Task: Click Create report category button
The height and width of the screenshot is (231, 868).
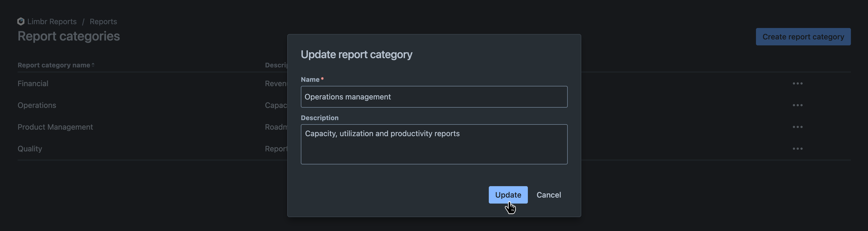Action: click(x=803, y=37)
